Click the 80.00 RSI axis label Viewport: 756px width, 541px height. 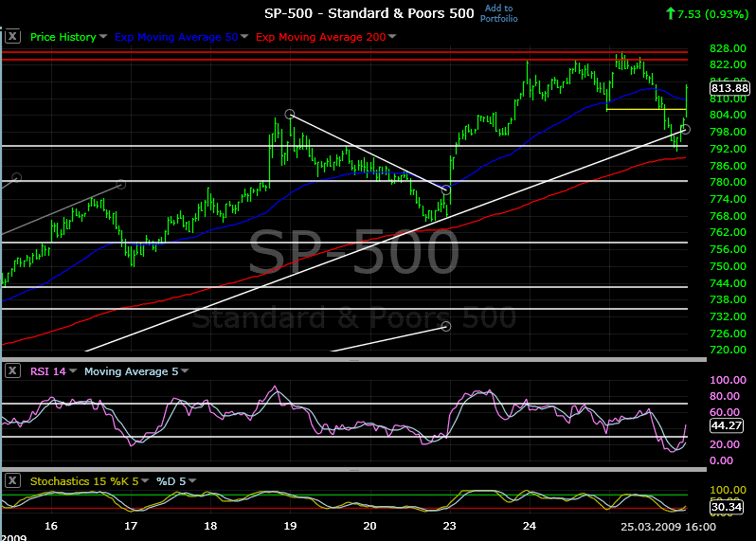click(x=725, y=396)
